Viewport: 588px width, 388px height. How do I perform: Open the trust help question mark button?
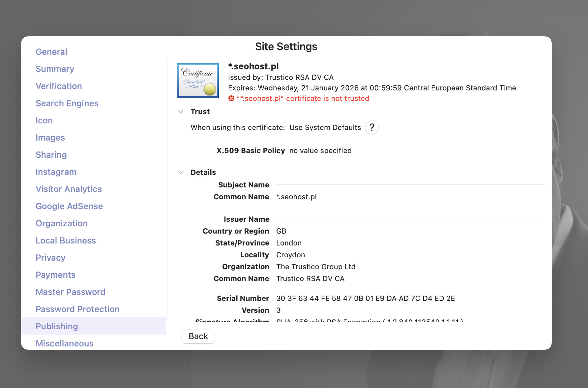372,127
